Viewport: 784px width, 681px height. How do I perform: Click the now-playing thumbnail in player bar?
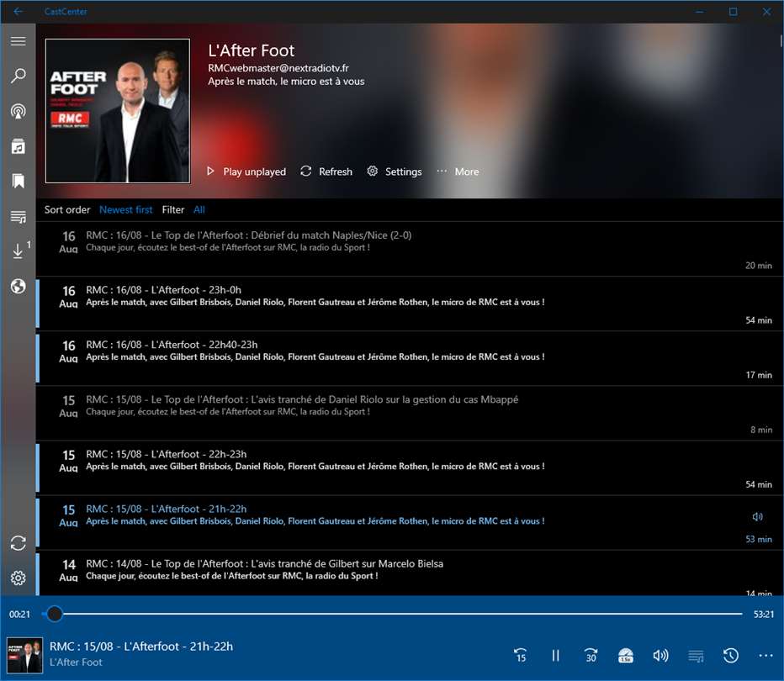(24, 655)
